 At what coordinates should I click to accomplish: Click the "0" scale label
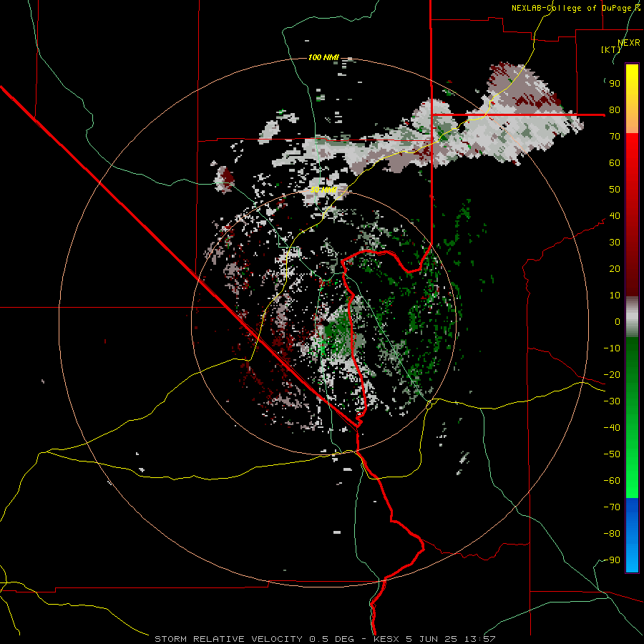618,322
